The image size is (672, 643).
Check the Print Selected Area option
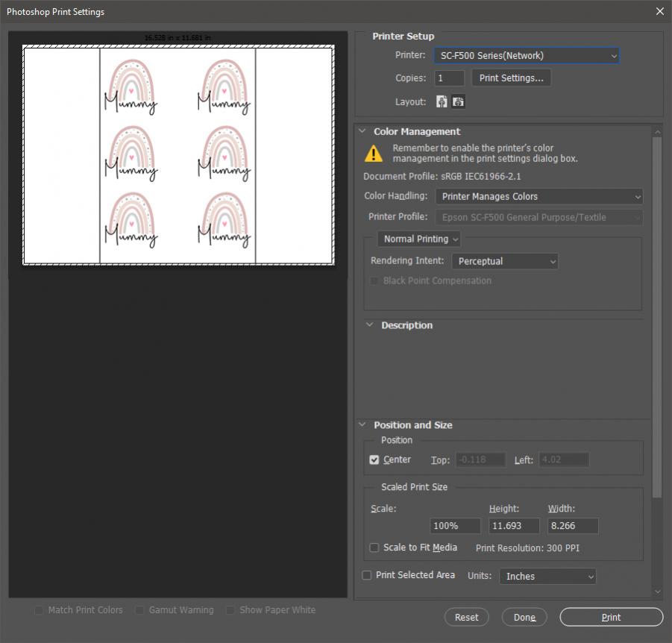(x=367, y=575)
